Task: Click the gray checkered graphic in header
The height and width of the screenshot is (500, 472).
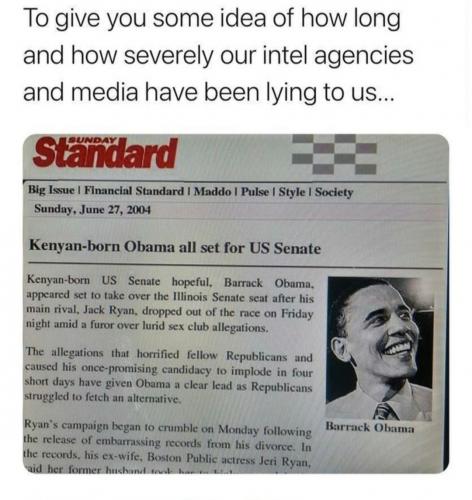Action: coord(334,154)
